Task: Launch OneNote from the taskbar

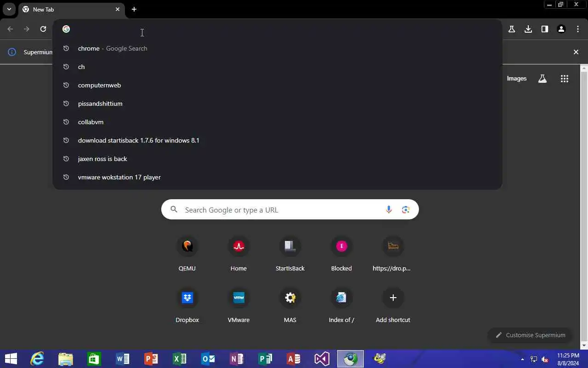Action: point(237,359)
